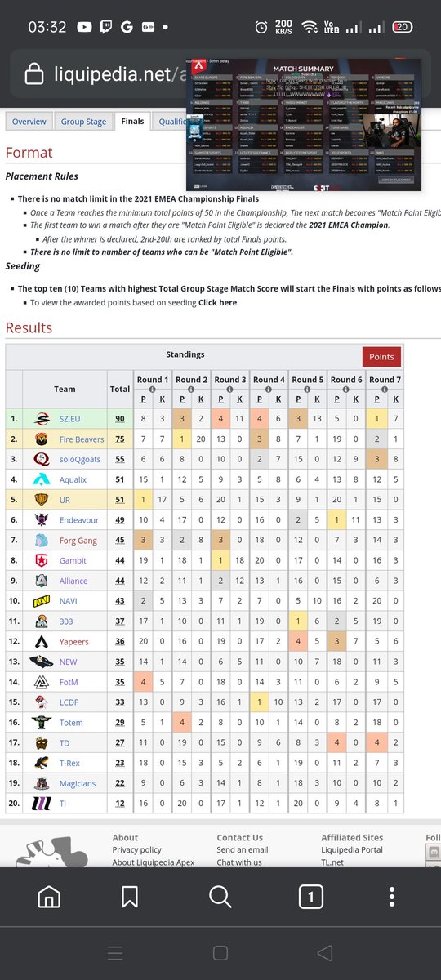Image resolution: width=441 pixels, height=980 pixels.
Task: Click the UR team logo icon
Action: [x=42, y=499]
